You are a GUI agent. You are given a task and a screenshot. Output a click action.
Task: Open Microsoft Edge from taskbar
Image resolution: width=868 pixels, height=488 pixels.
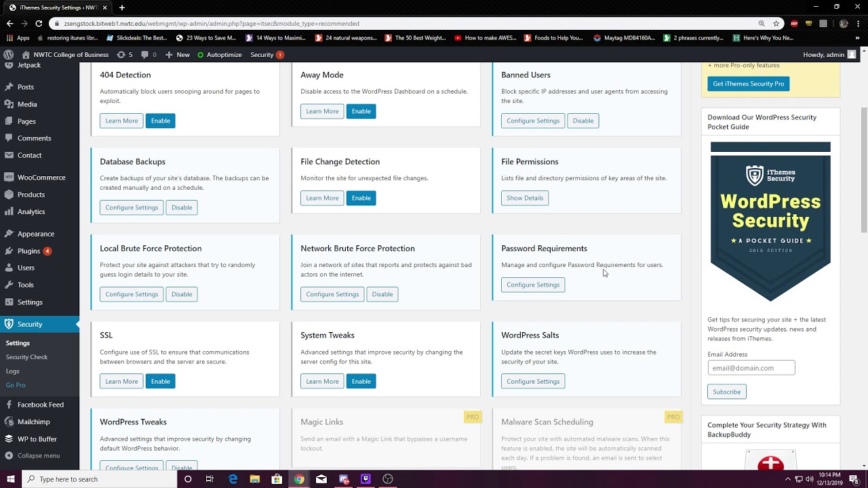click(233, 479)
